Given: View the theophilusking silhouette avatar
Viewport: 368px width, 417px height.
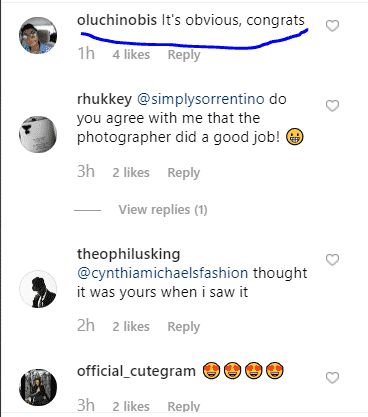Looking at the screenshot, I should point(38,289).
